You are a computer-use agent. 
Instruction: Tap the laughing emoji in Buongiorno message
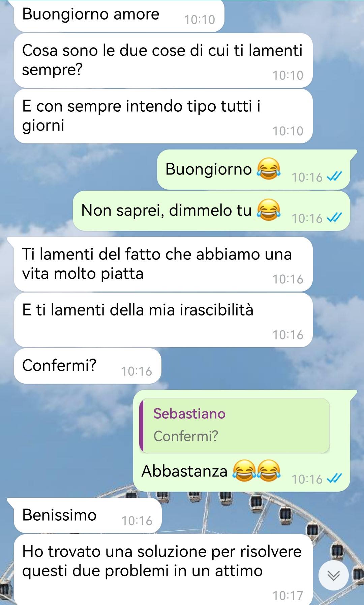(268, 169)
